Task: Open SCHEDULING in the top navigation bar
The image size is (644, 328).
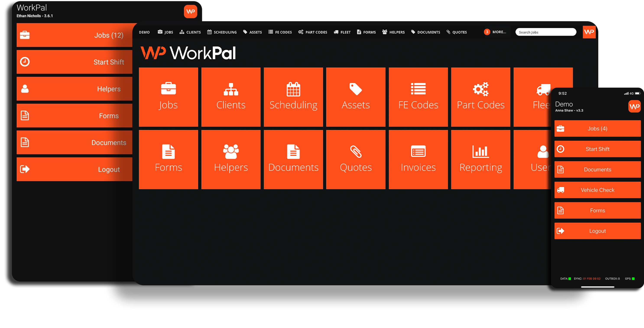Action: pyautogui.click(x=222, y=32)
